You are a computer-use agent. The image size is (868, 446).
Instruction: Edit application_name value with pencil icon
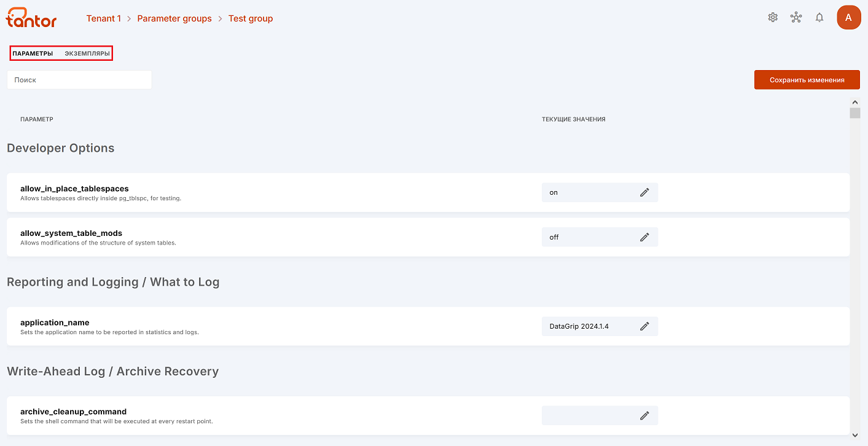644,326
